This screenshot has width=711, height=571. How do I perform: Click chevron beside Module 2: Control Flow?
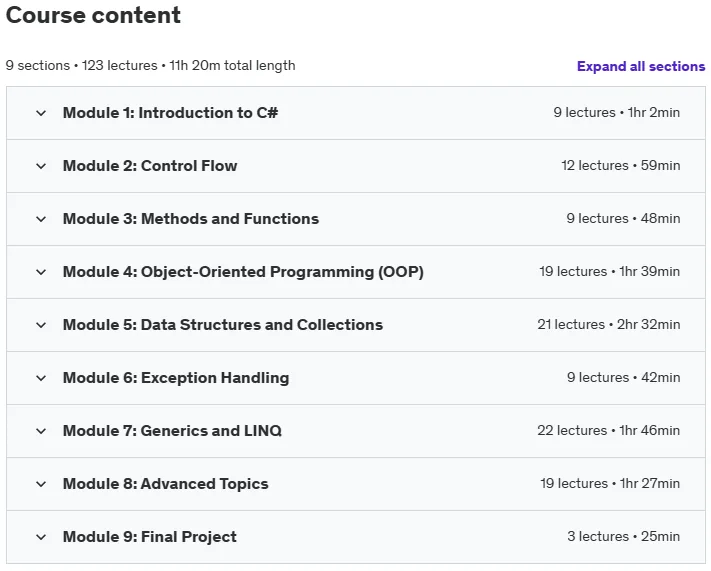[41, 166]
